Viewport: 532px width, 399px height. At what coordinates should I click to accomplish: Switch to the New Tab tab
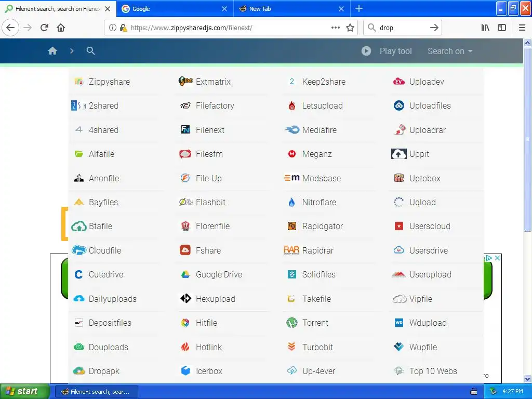coord(292,9)
